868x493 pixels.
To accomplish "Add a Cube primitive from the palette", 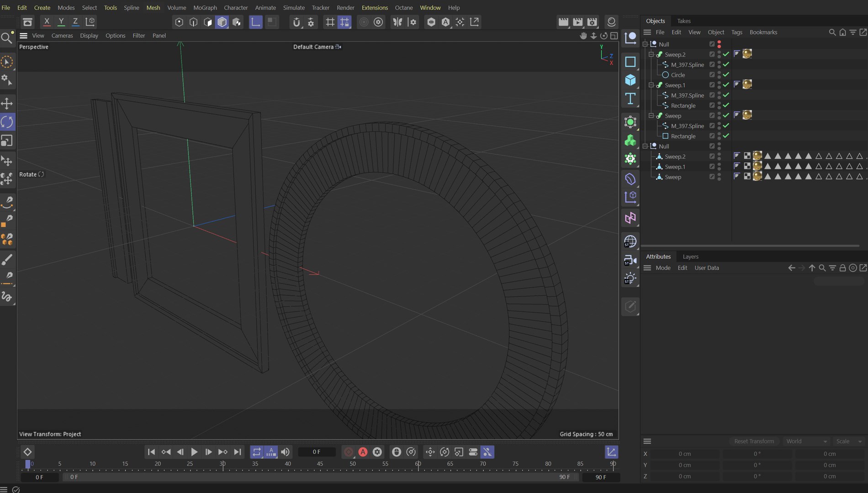I will (x=630, y=80).
